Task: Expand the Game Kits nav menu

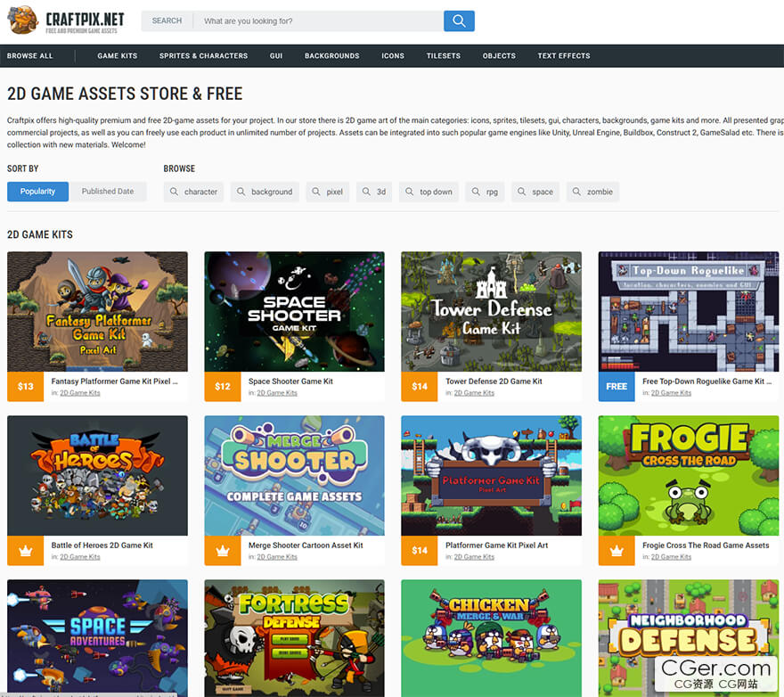Action: [x=118, y=55]
